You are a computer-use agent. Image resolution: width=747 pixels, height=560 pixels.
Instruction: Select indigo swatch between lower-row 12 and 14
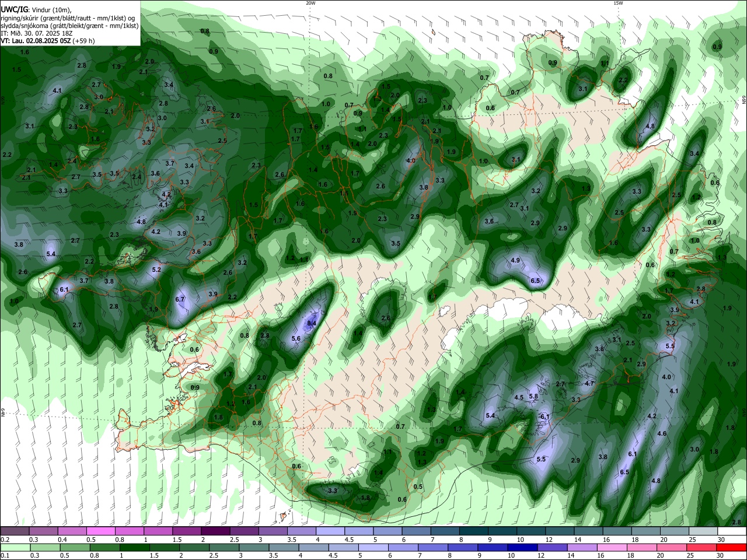click(x=552, y=547)
